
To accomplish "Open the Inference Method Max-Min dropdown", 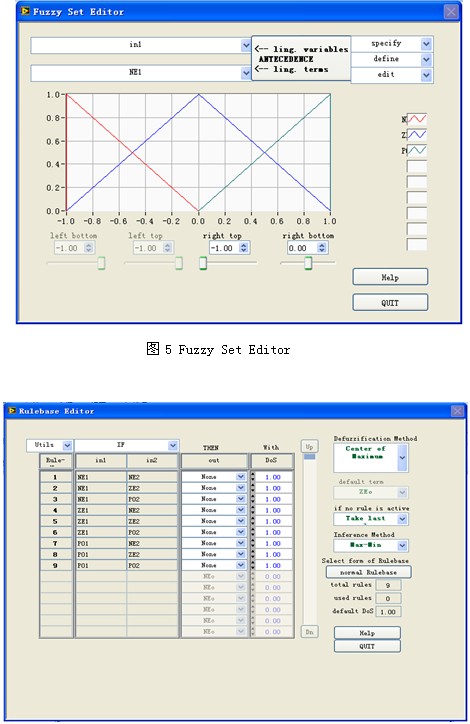I will coord(402,545).
